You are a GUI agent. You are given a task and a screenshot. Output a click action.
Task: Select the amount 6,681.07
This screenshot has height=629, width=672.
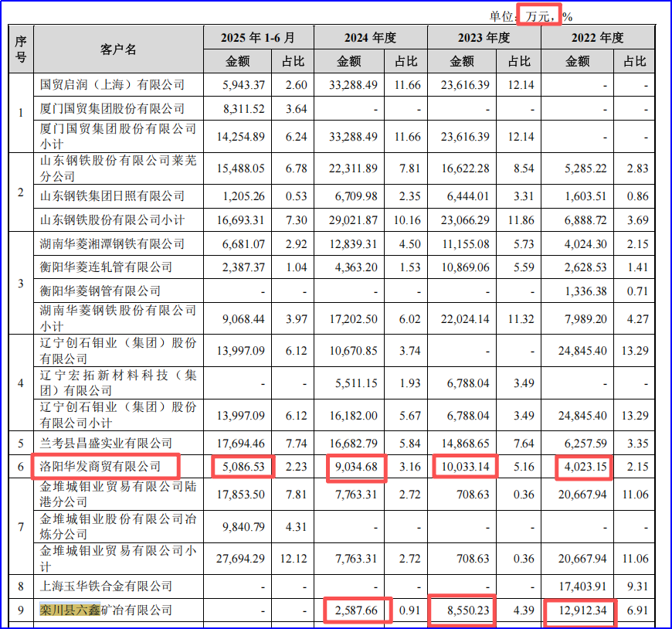point(243,244)
